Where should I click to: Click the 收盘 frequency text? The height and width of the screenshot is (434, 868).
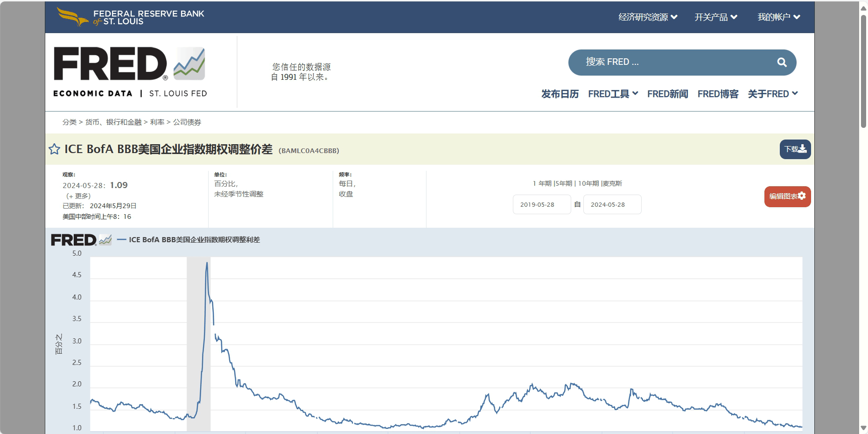point(346,194)
